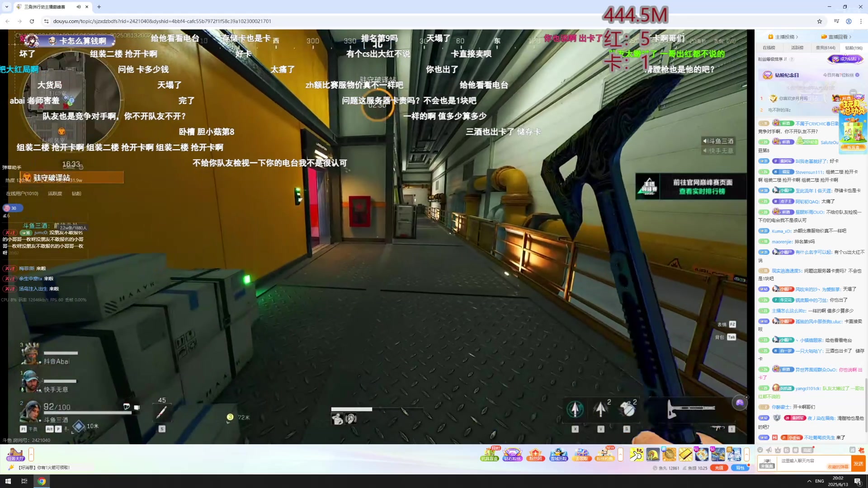Click the question mark help icon

(x=792, y=59)
